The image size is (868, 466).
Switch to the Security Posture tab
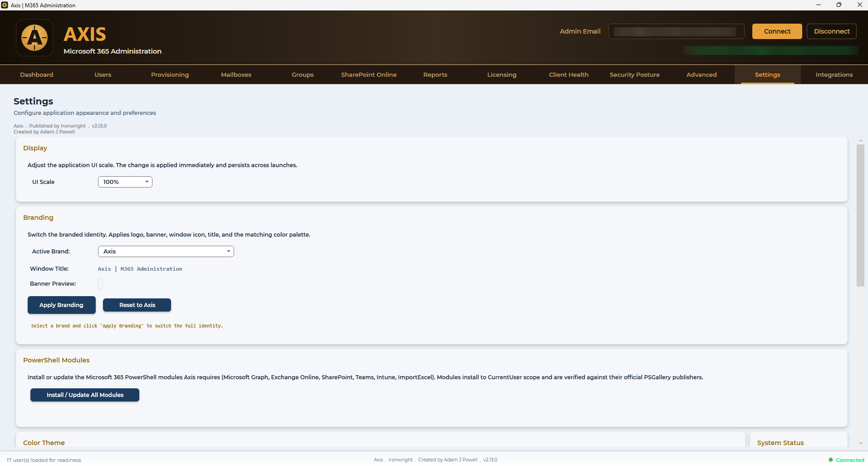point(635,75)
